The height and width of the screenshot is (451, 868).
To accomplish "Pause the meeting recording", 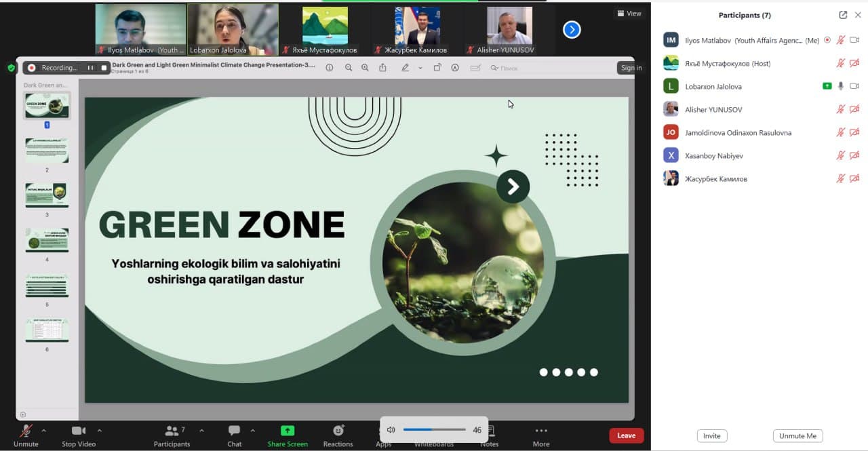I will [x=90, y=68].
